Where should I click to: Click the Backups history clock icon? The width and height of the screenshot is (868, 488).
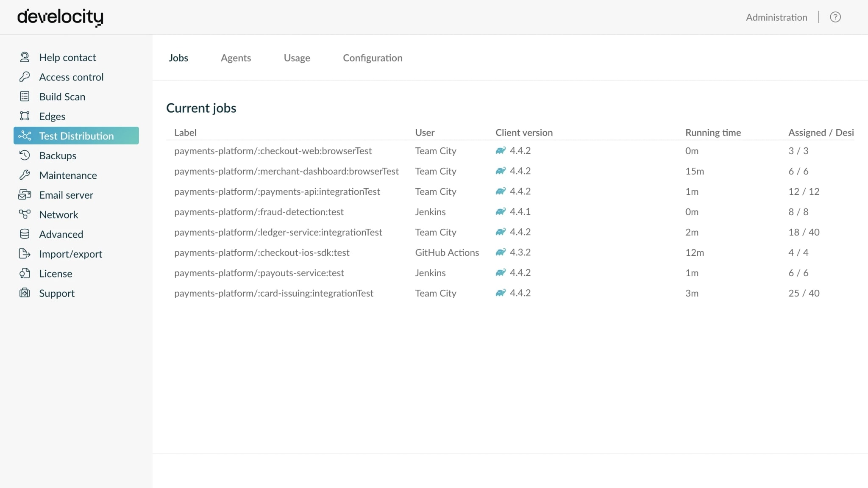tap(25, 155)
